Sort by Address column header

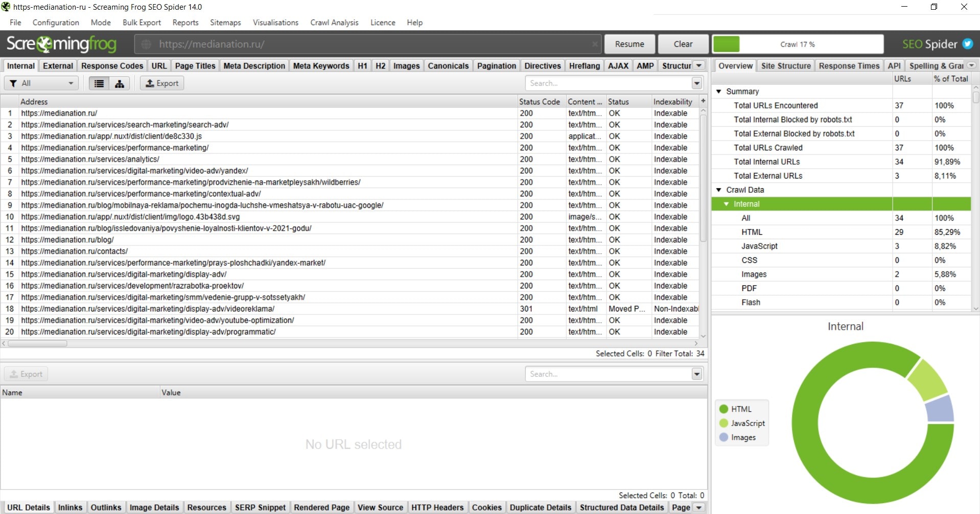click(268, 102)
